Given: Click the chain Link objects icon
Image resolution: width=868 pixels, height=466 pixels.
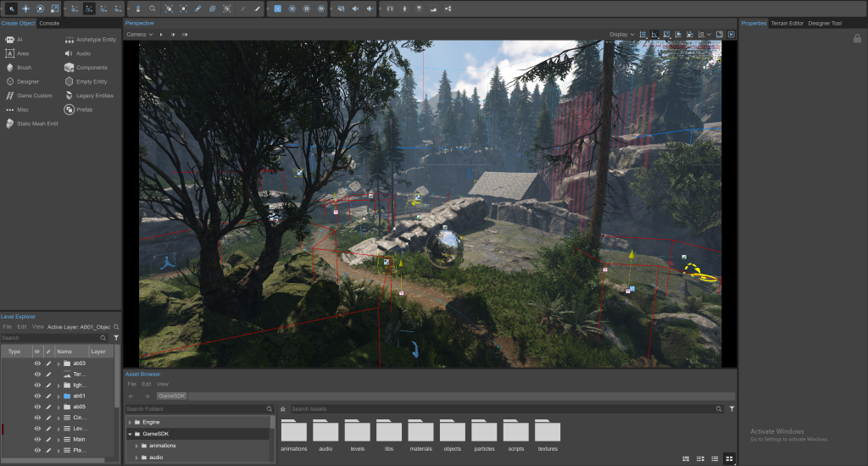Looking at the screenshot, I should [x=198, y=8].
